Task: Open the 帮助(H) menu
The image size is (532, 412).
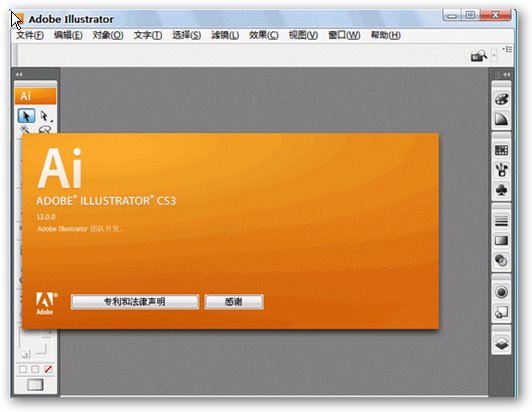Action: 385,35
